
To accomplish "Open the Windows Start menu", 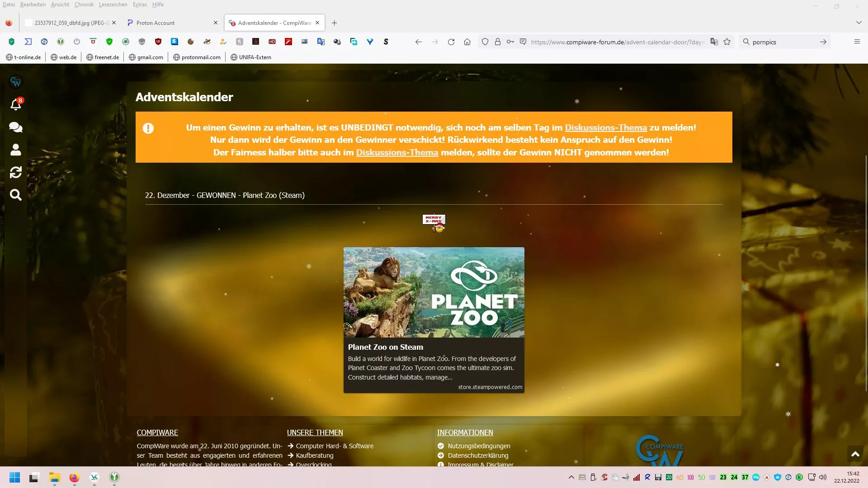I will (15, 477).
